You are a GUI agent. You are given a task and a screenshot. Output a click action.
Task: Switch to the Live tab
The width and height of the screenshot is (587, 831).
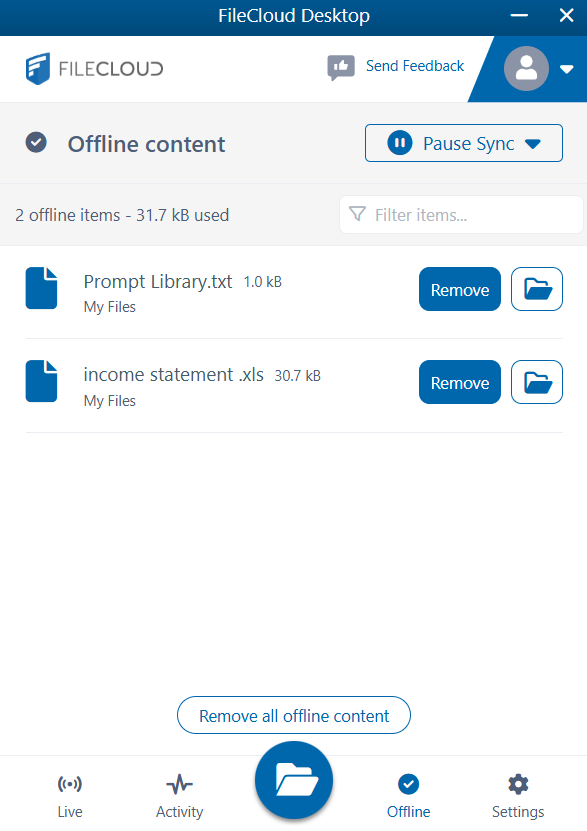(x=70, y=796)
